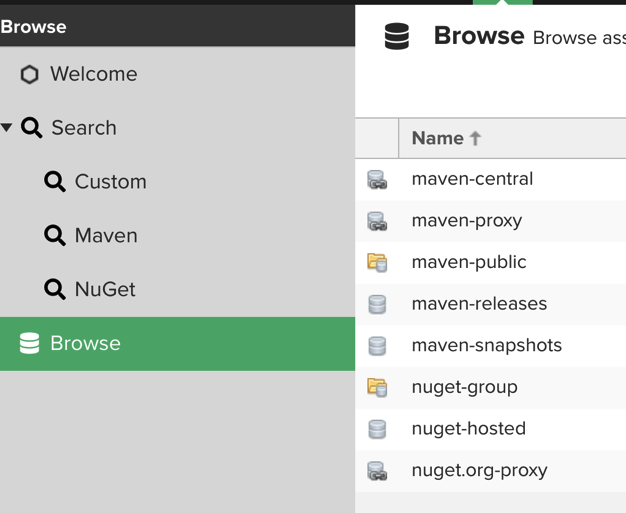Image resolution: width=626 pixels, height=513 pixels.
Task: Click the maven-releases hosted database icon
Action: (377, 304)
